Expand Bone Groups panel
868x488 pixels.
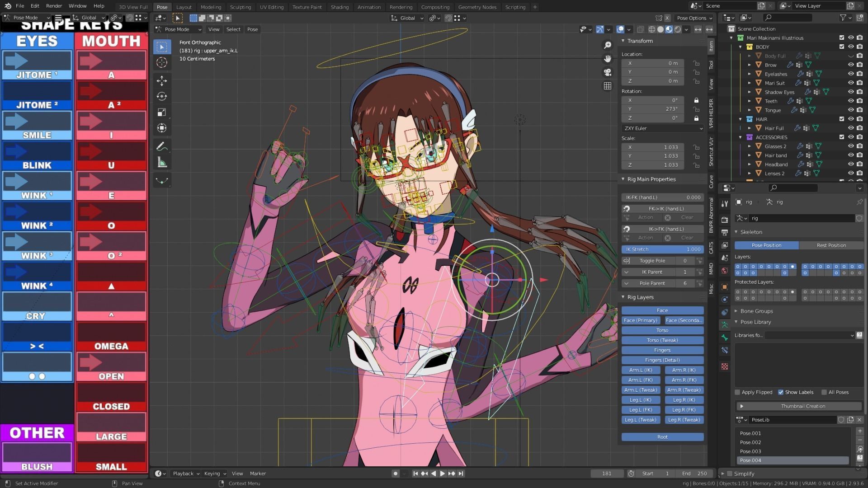pyautogui.click(x=736, y=311)
